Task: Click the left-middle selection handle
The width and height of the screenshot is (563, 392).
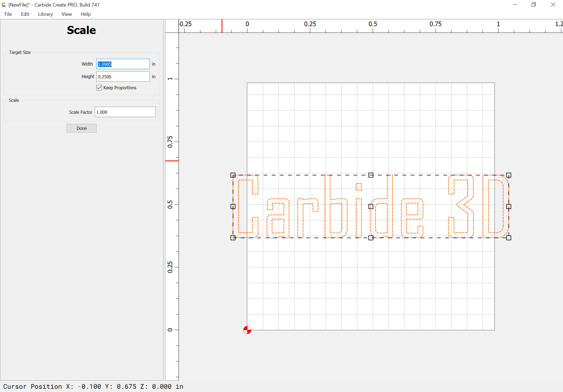Action: [233, 206]
